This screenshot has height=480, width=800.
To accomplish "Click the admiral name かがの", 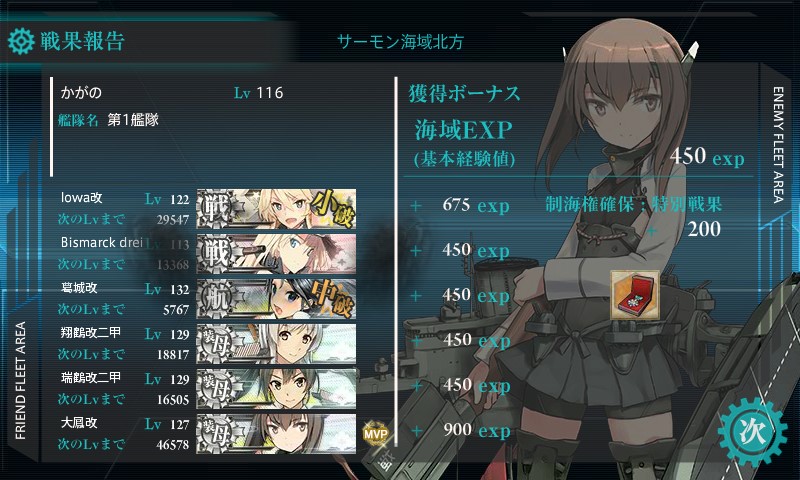I will point(81,93).
